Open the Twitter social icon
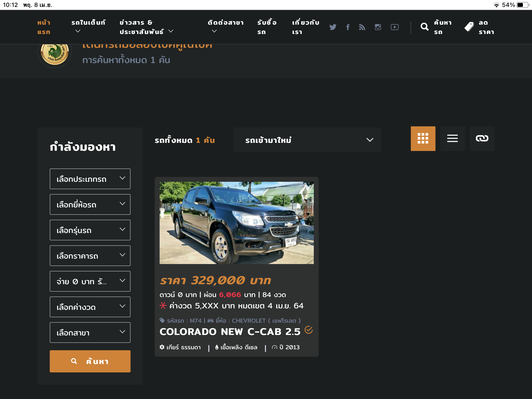This screenshot has width=532, height=399. point(333,27)
